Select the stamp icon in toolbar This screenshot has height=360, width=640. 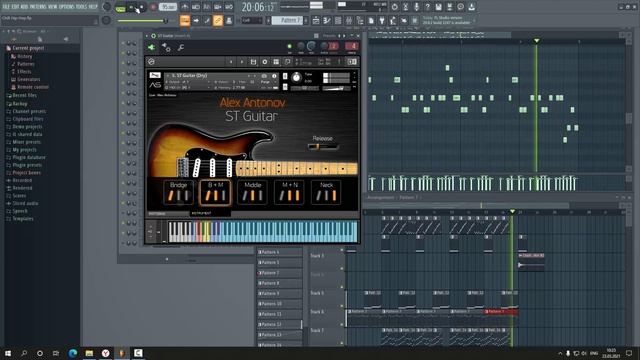(229, 20)
